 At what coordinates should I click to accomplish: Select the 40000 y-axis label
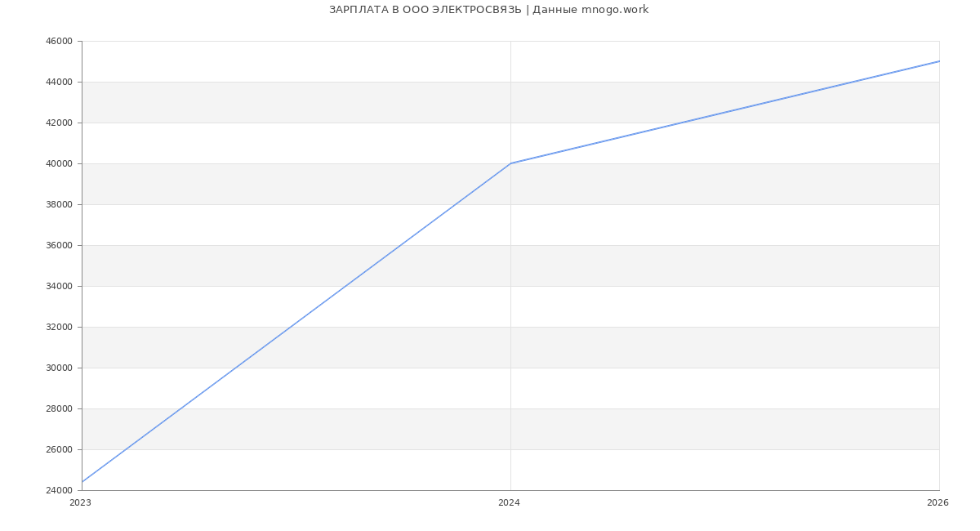coord(59,163)
